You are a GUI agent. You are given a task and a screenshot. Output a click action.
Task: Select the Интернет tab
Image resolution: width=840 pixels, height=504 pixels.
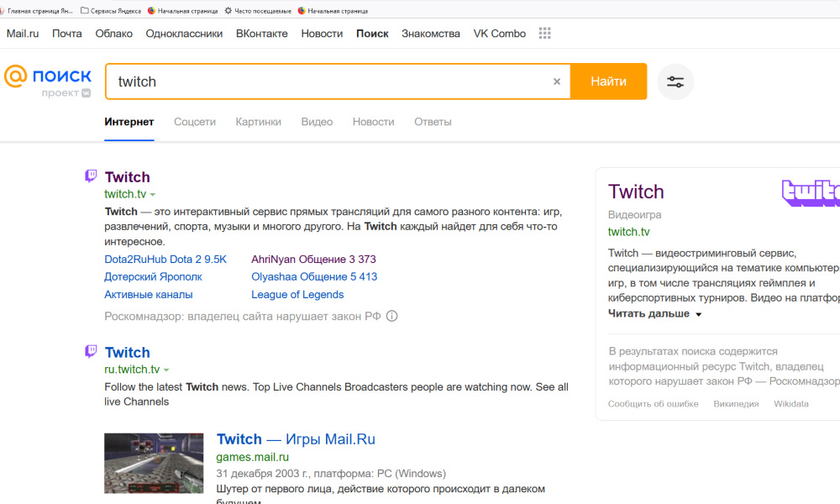pyautogui.click(x=129, y=122)
